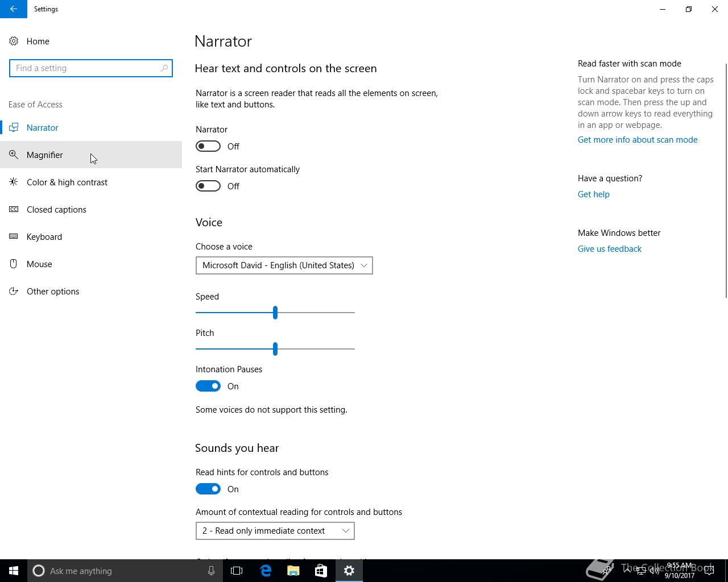Image resolution: width=728 pixels, height=582 pixels.
Task: Turn on the Narrator toggle
Action: (208, 146)
